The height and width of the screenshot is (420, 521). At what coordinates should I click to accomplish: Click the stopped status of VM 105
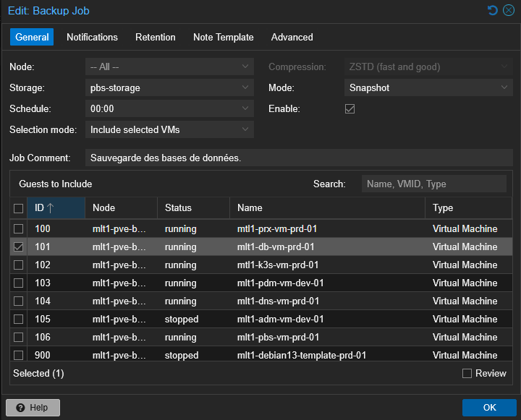(x=182, y=319)
